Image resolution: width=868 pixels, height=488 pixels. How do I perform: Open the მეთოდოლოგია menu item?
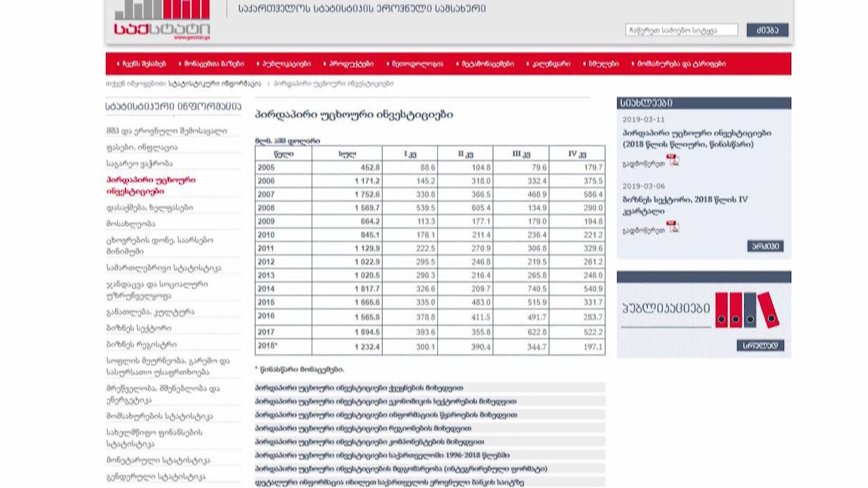(x=417, y=64)
